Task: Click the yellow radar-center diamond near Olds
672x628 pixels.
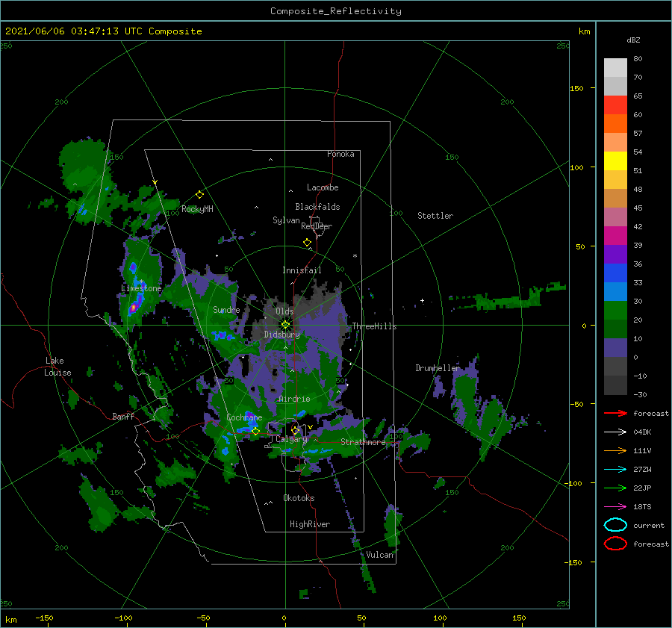Action: (x=285, y=325)
